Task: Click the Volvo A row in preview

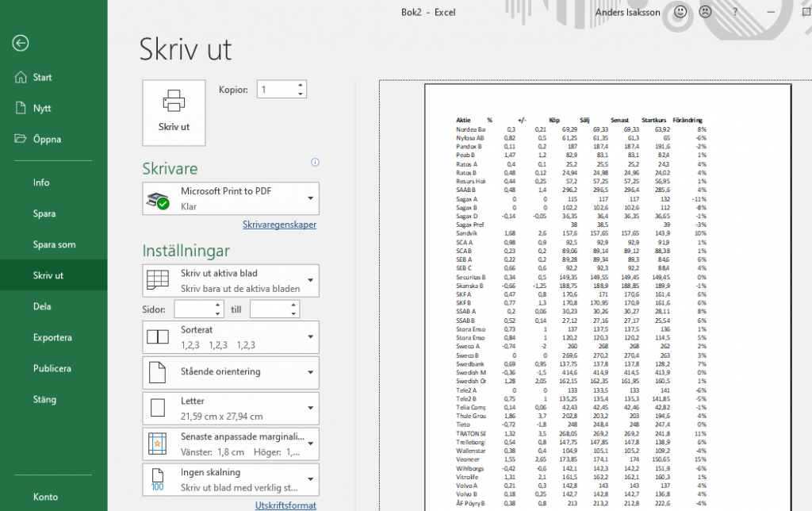Action: (x=581, y=486)
